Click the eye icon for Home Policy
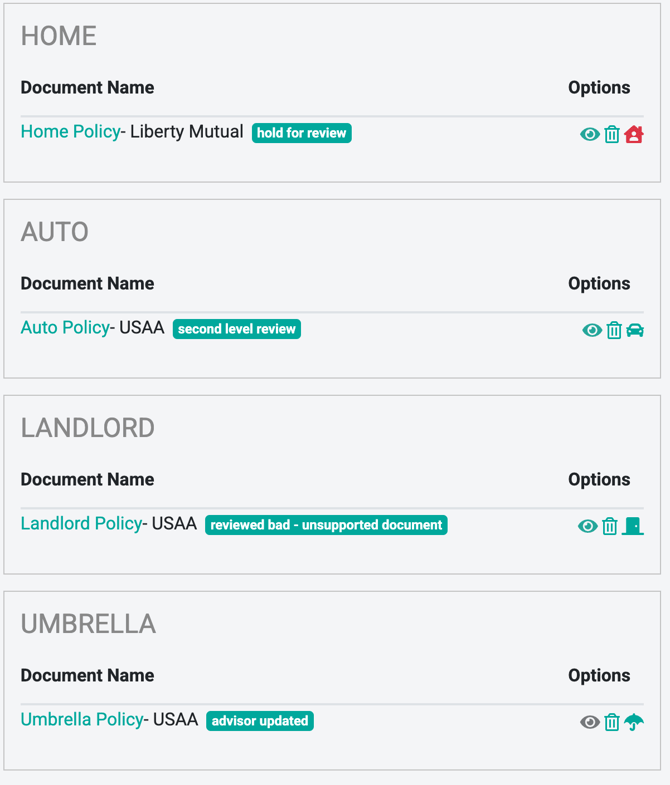Viewport: 670px width, 785px height. coord(590,134)
